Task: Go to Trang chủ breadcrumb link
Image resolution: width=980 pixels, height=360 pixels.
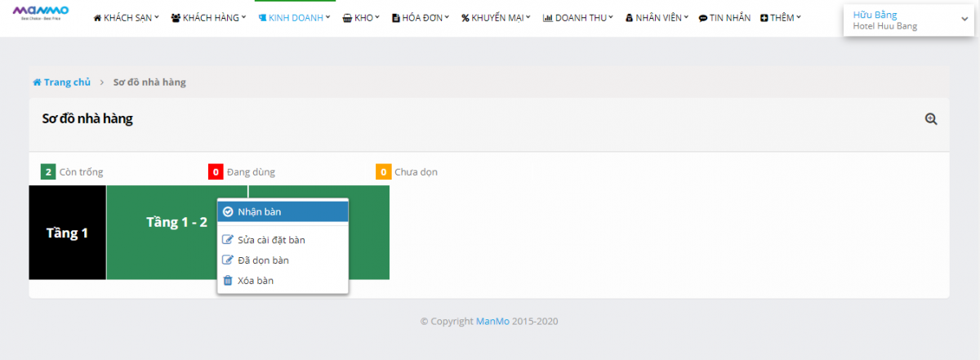Action: tap(67, 82)
